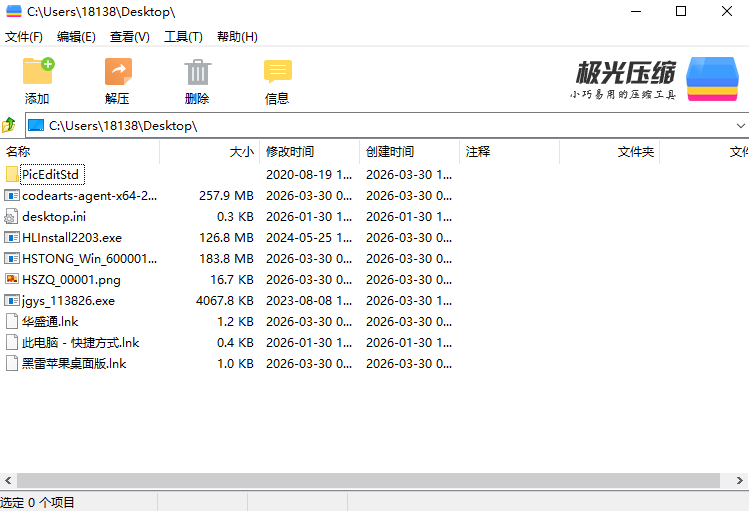This screenshot has height=511, width=749.
Task: Click the 添加 (Add) toolbar icon
Action: tap(38, 71)
